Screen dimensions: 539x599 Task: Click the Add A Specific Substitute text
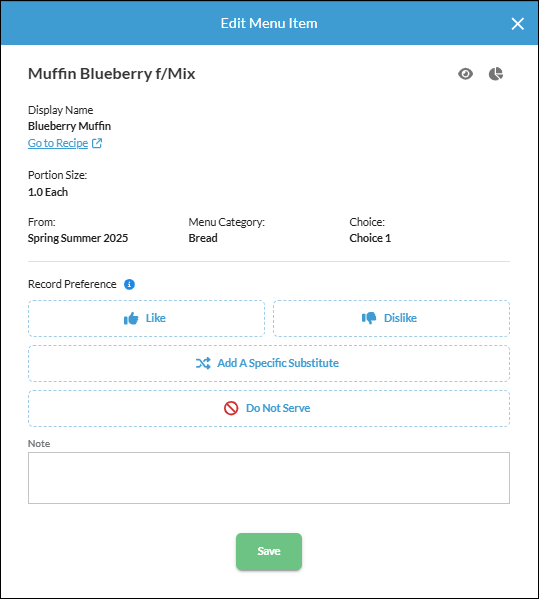point(278,363)
